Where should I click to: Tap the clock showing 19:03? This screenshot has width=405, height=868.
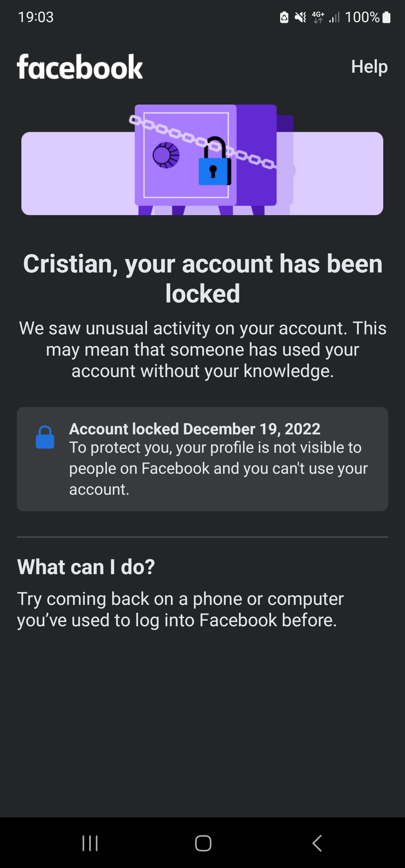click(36, 16)
